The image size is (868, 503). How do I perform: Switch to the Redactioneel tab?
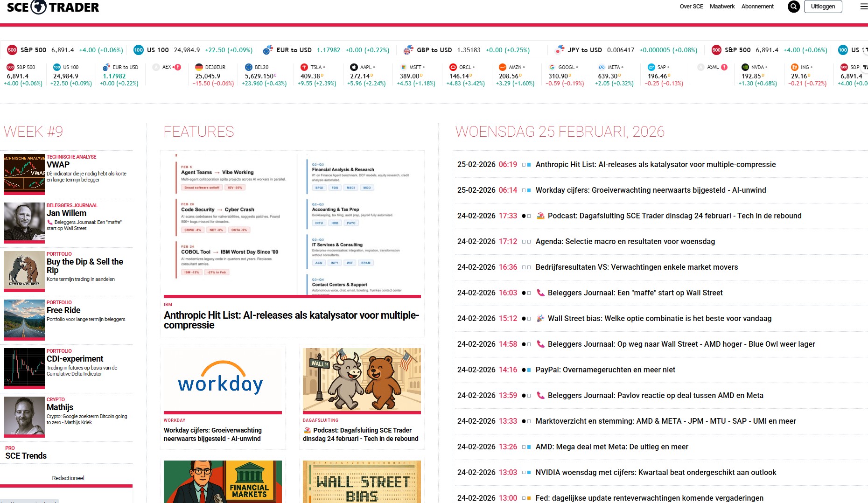68,478
